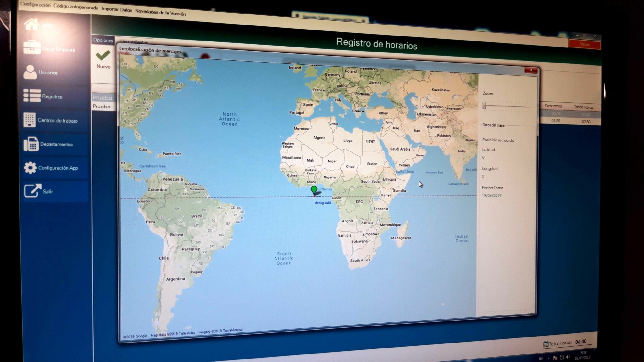Click the Fecha Toma value 19/06/2019
Image resolution: width=644 pixels, height=362 pixels.
492,195
